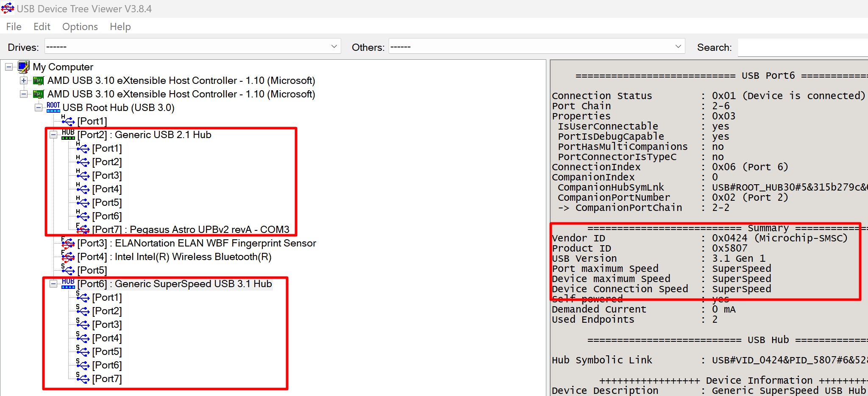
Task: Click into the Search field
Action: [801, 47]
